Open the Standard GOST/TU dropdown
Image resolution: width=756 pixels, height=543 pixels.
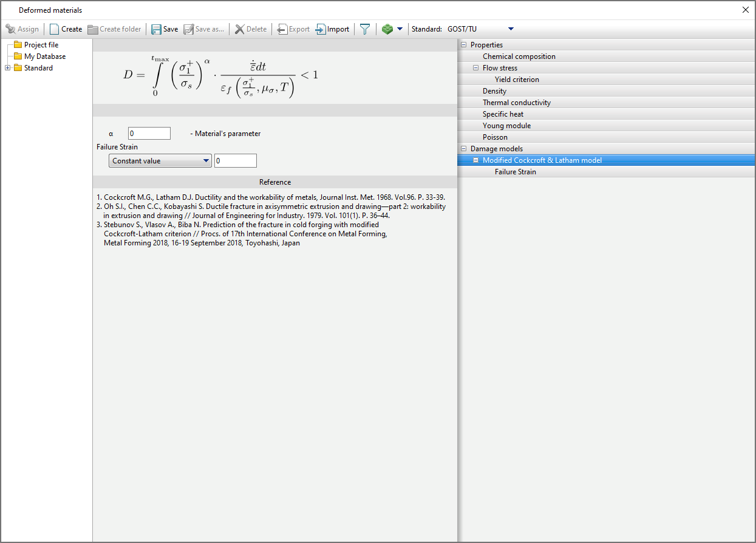510,29
